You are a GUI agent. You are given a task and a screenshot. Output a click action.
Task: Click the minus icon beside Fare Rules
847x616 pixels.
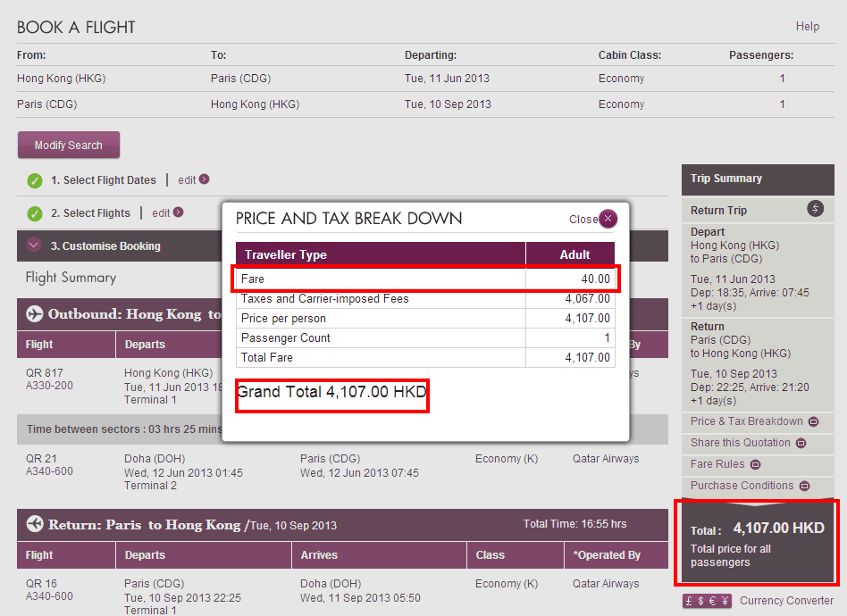pyautogui.click(x=755, y=464)
